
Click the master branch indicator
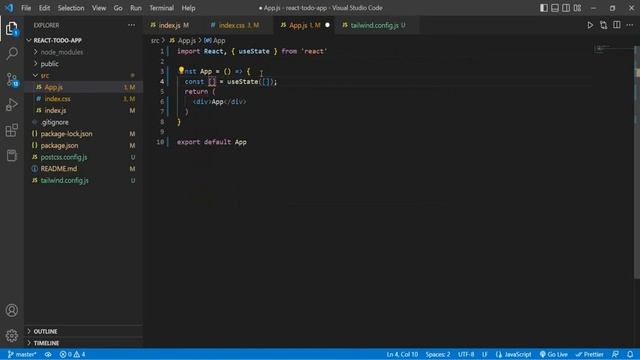point(22,354)
